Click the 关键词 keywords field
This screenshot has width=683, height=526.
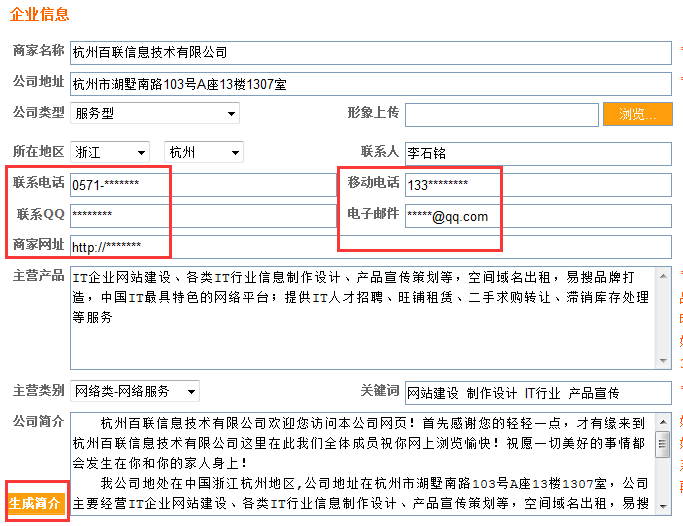click(x=537, y=392)
